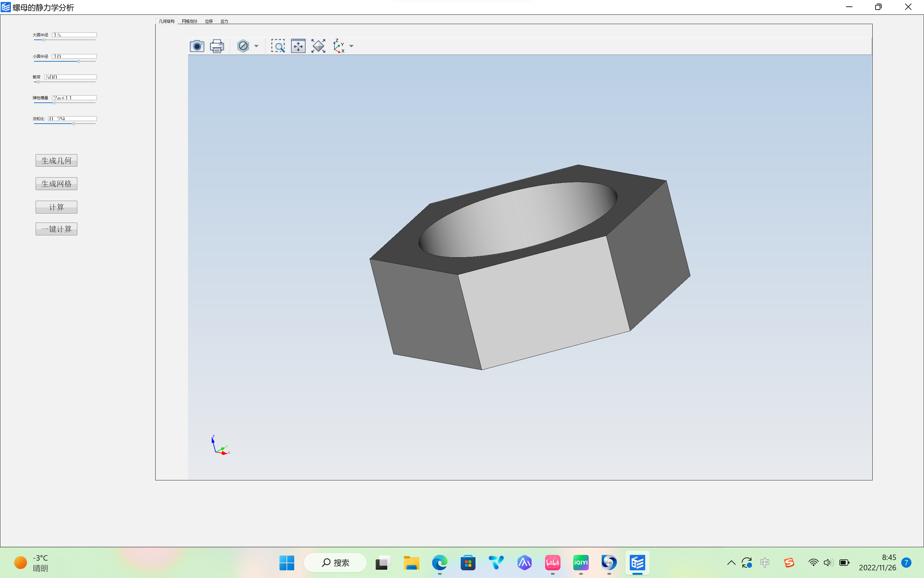Open notification center badge 7
Screen dimensions: 924x578
point(906,563)
